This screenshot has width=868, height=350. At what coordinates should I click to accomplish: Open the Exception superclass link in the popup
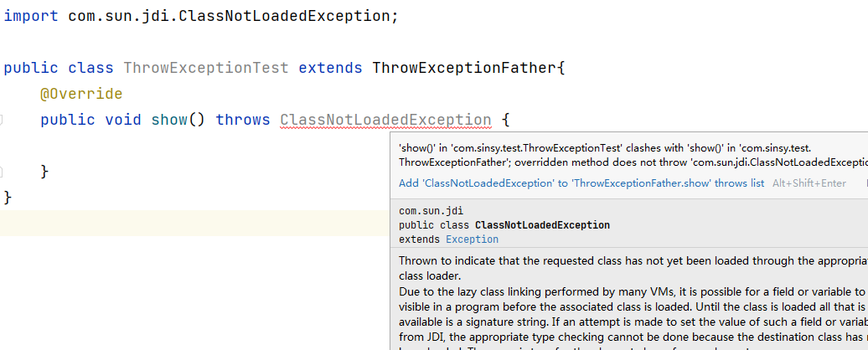pyautogui.click(x=472, y=239)
